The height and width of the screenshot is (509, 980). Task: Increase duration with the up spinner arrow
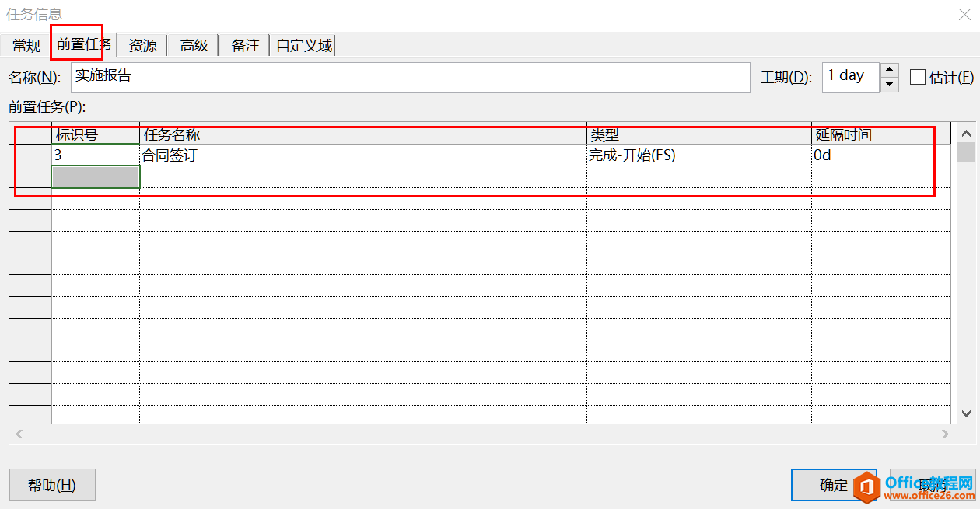[890, 71]
